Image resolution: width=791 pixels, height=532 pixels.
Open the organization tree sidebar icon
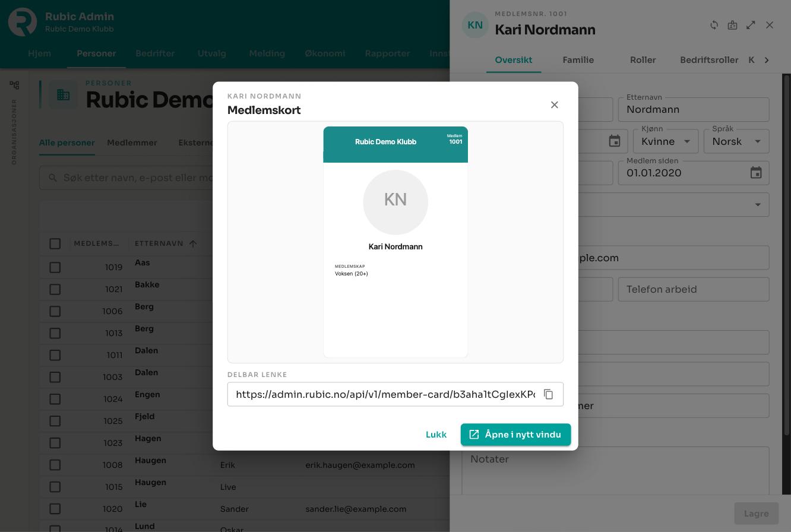pyautogui.click(x=14, y=85)
